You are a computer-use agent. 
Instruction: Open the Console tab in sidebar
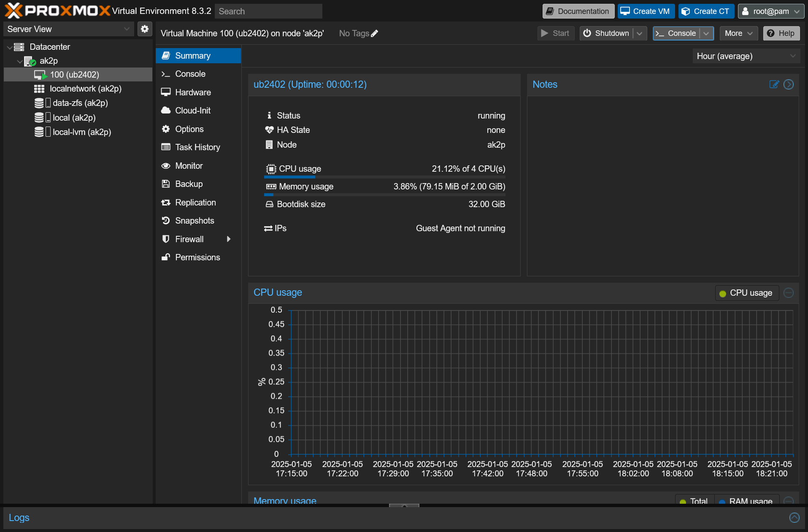pos(198,74)
